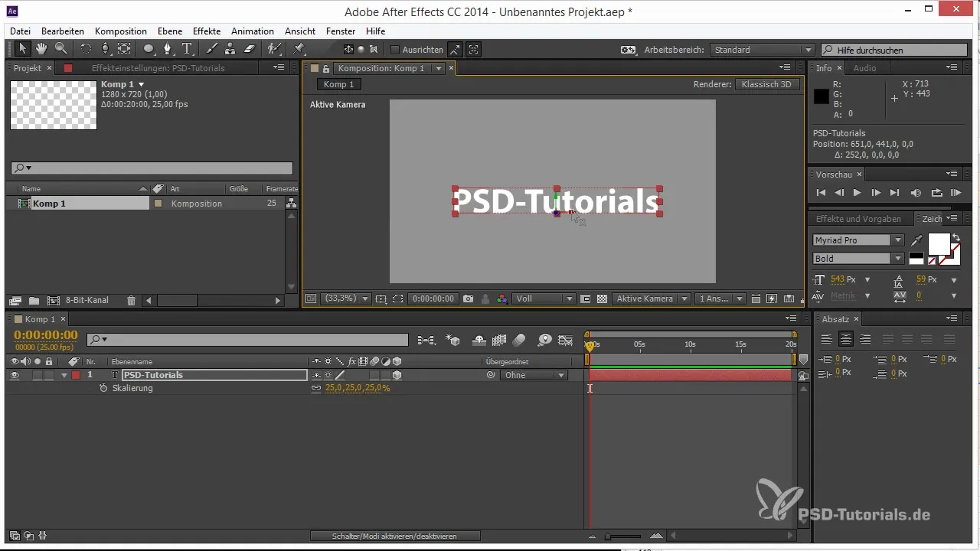The image size is (980, 551).
Task: Toggle the lock on the Komposition viewer
Action: tap(326, 68)
